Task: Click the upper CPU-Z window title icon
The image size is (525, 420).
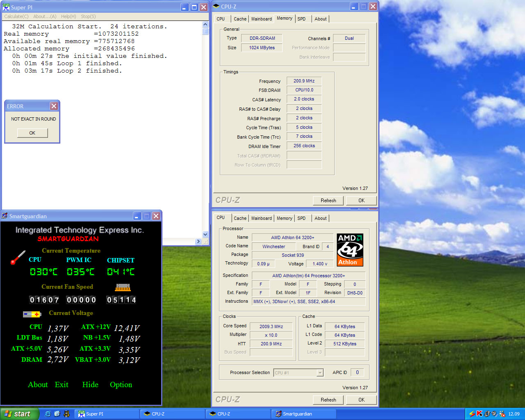Action: pos(216,6)
